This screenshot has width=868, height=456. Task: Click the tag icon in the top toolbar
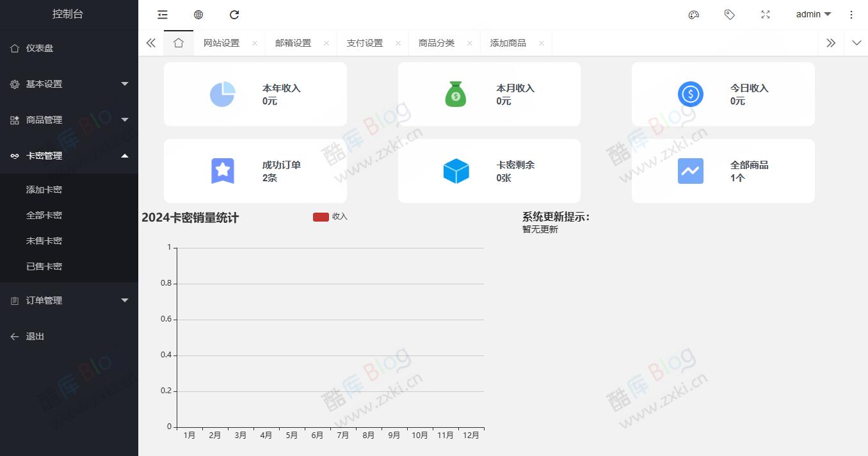pos(730,14)
